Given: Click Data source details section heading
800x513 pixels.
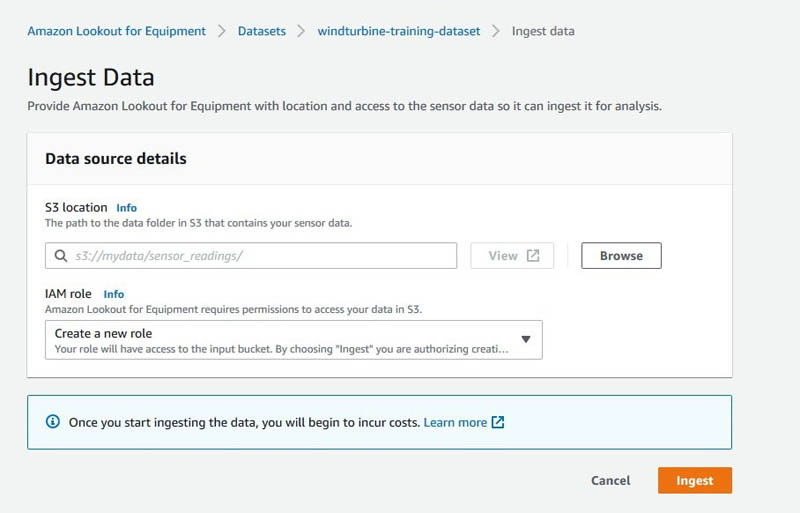Looking at the screenshot, I should point(116,159).
